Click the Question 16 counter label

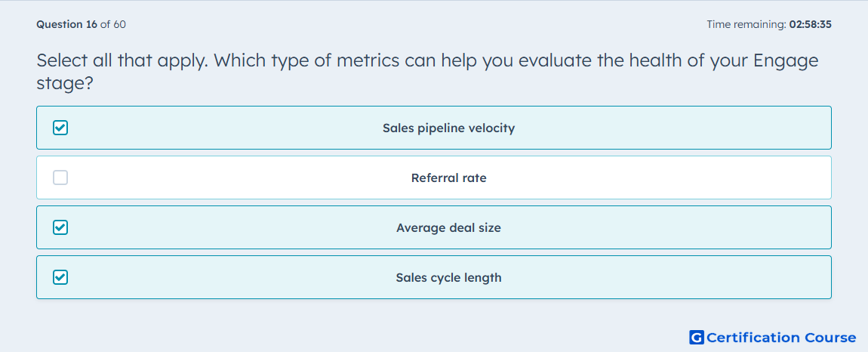[67, 24]
